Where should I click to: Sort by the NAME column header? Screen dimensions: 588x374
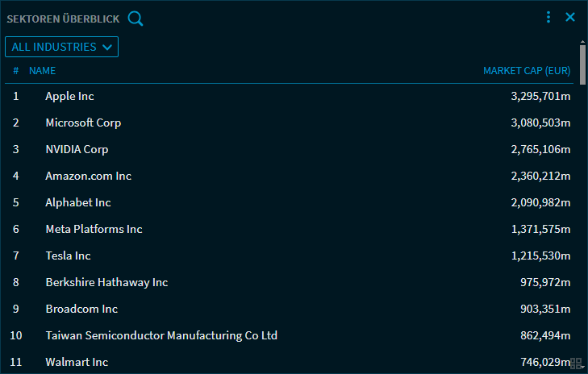tap(42, 71)
